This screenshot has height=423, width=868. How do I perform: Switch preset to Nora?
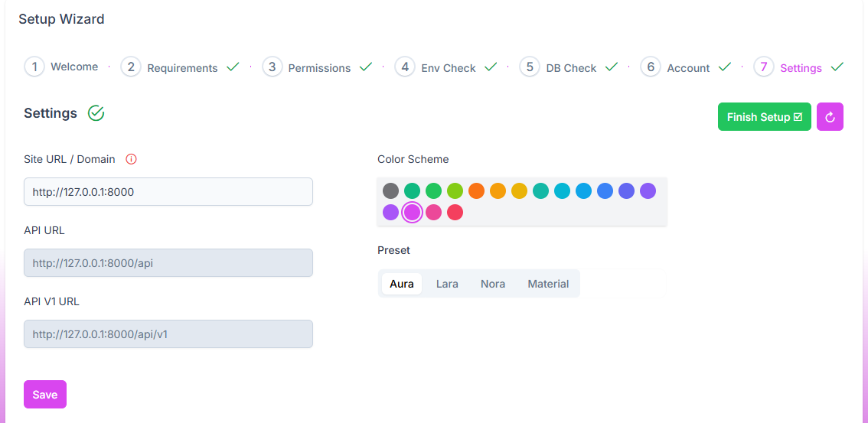click(x=493, y=284)
